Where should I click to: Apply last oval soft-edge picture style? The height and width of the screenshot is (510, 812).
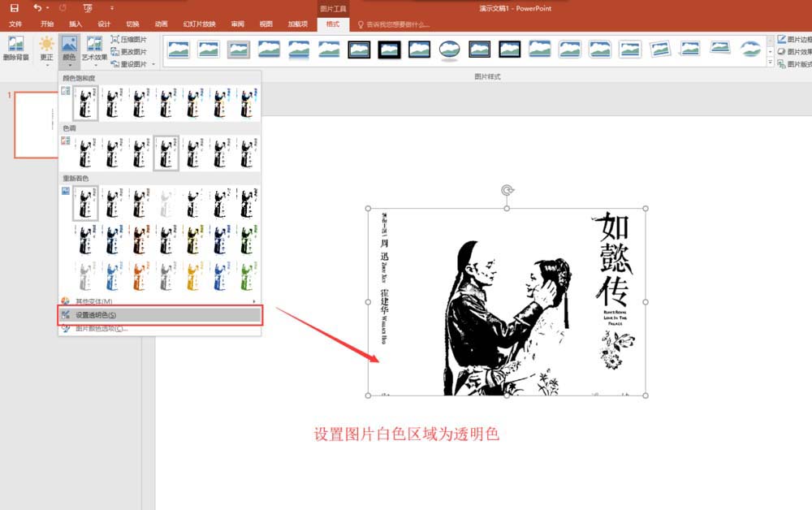[x=749, y=50]
